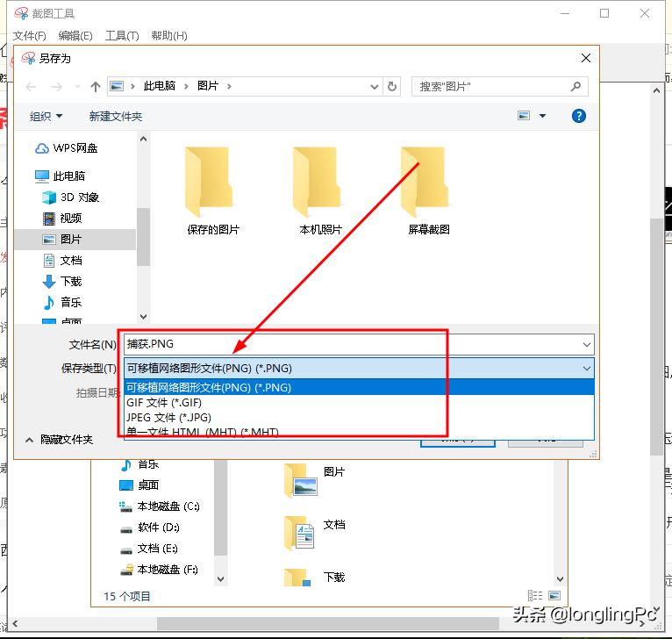
Task: Select WPS网盘 in the navigation pane
Action: tap(66, 148)
